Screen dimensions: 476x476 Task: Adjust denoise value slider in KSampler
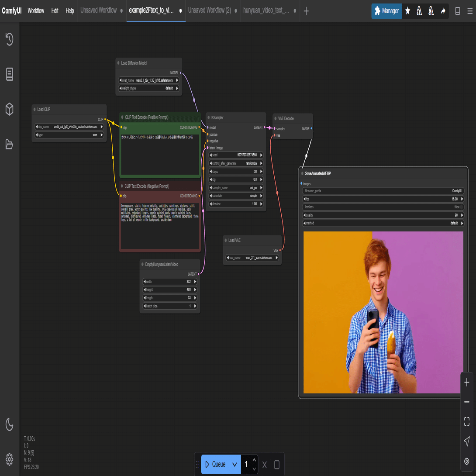pos(236,204)
